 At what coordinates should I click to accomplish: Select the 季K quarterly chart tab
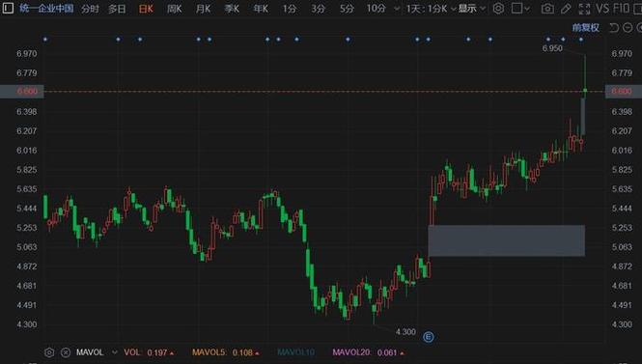coord(232,8)
